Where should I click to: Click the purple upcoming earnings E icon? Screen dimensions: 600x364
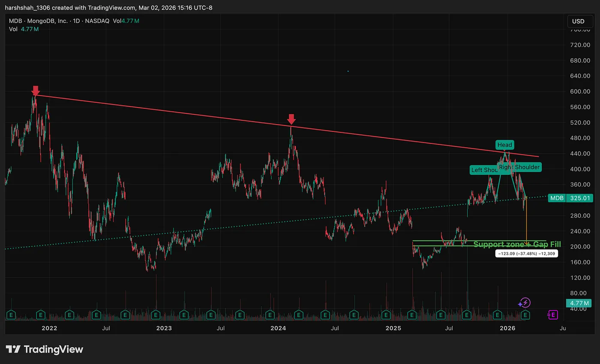pyautogui.click(x=553, y=315)
